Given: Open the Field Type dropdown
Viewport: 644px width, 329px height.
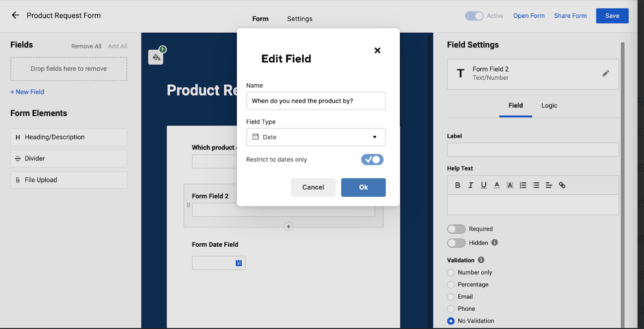Looking at the screenshot, I should pyautogui.click(x=316, y=137).
